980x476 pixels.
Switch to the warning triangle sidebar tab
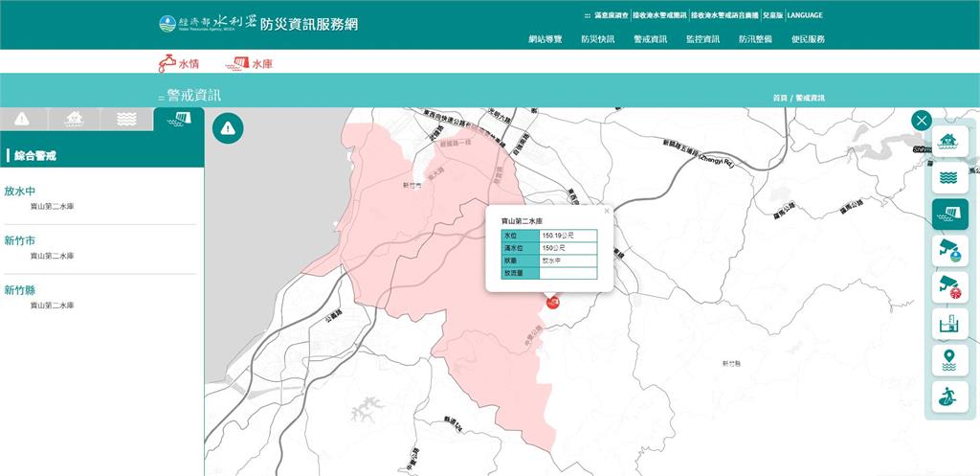click(24, 119)
